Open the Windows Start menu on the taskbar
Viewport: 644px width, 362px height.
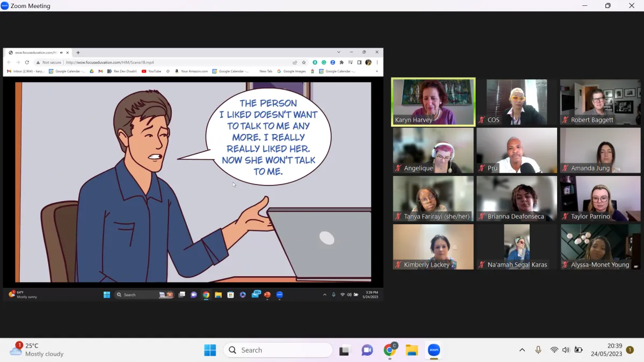point(210,350)
